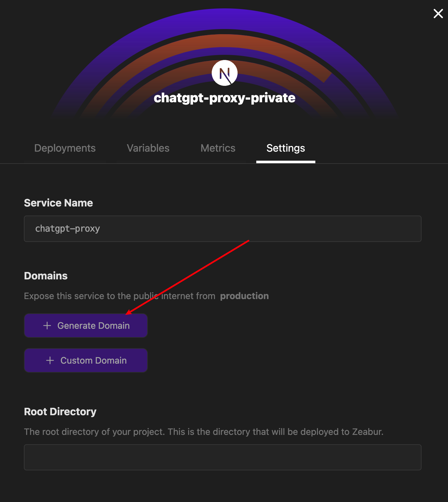Screen dimensions: 448x502
Task: View the Metrics tab
Action: coord(218,148)
